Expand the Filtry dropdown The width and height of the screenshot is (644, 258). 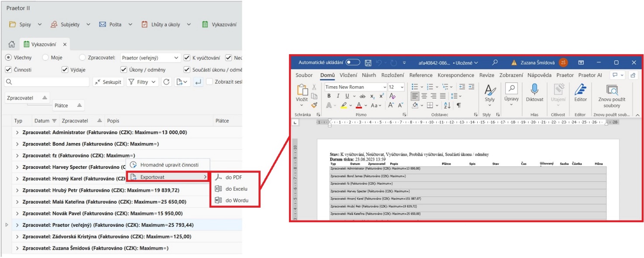pos(142,82)
